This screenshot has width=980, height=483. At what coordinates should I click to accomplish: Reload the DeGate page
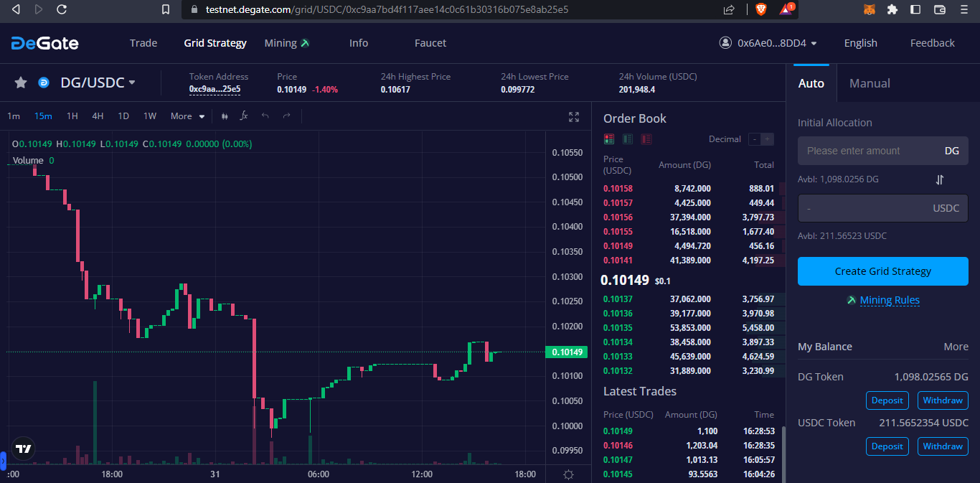pyautogui.click(x=62, y=9)
